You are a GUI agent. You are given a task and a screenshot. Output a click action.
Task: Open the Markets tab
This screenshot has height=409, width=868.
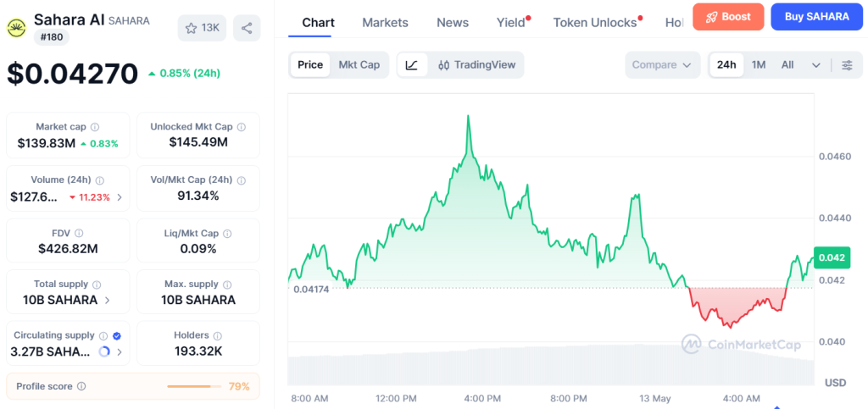click(386, 23)
